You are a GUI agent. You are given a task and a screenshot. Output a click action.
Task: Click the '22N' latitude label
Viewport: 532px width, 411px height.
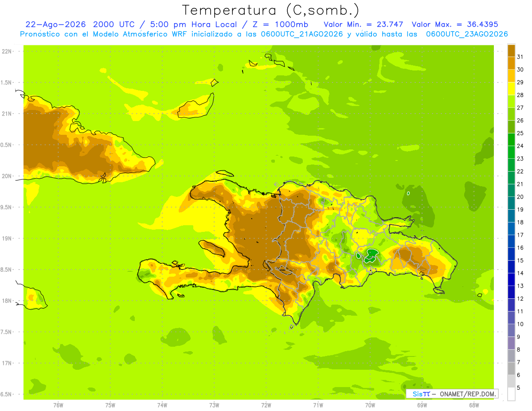[x=7, y=51]
